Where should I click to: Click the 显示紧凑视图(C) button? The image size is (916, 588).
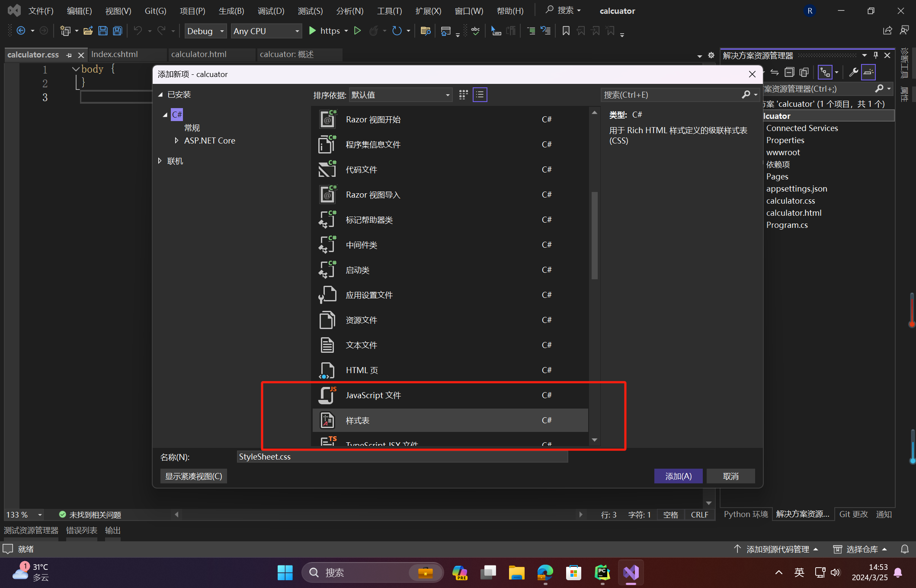[193, 476]
